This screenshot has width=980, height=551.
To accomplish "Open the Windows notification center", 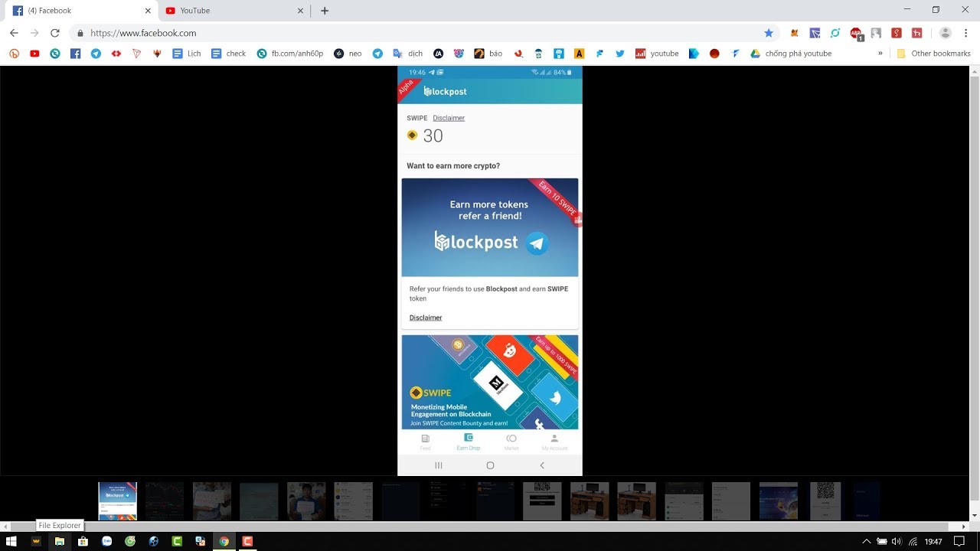I will tap(959, 541).
